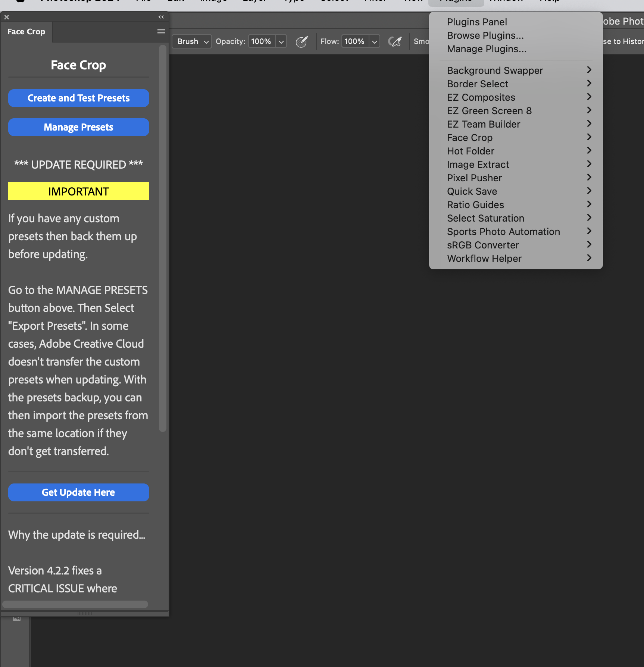Image resolution: width=644 pixels, height=667 pixels.
Task: Enable airbrush-style build-up icon
Action: [x=395, y=41]
